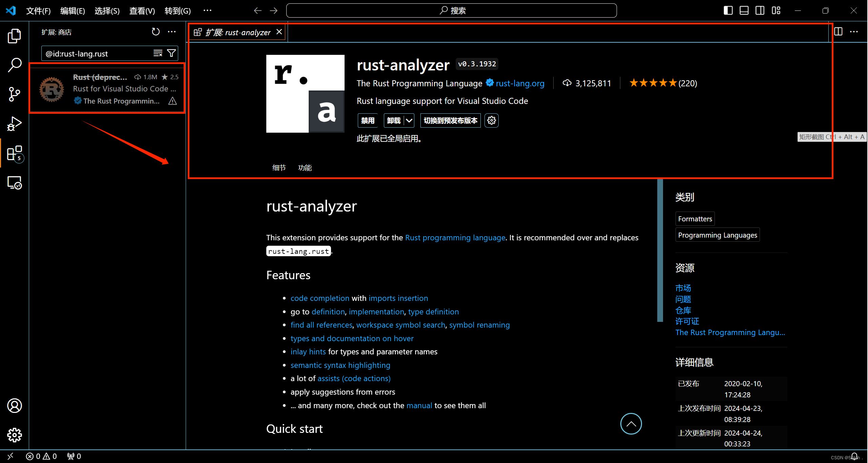Click the readme vertical scrollbar
The image size is (868, 463).
click(660, 250)
